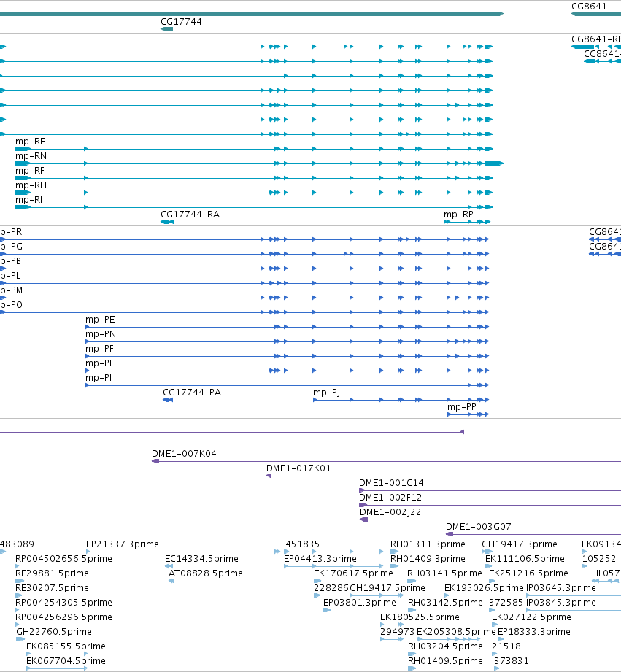Select the RP004256296.5prime EST label
Viewport: 621px width, 672px height.
[63, 617]
